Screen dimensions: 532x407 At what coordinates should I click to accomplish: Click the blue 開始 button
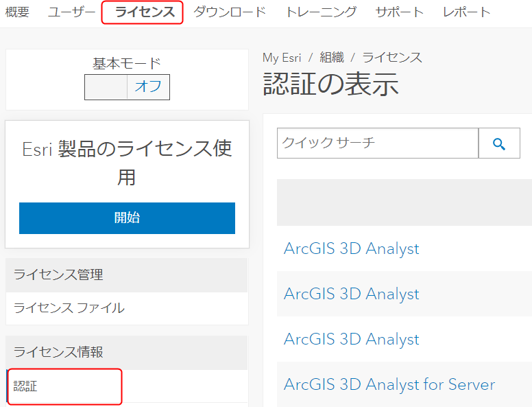tap(127, 218)
